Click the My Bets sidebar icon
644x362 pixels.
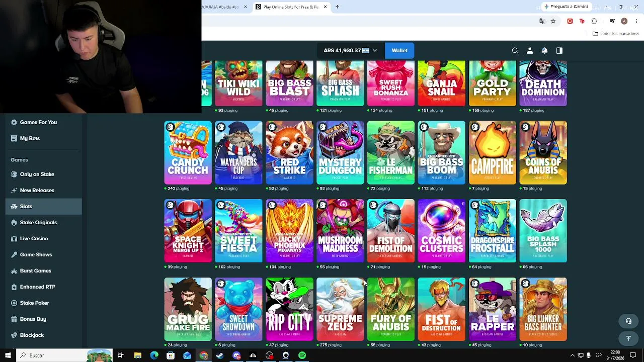(x=14, y=138)
